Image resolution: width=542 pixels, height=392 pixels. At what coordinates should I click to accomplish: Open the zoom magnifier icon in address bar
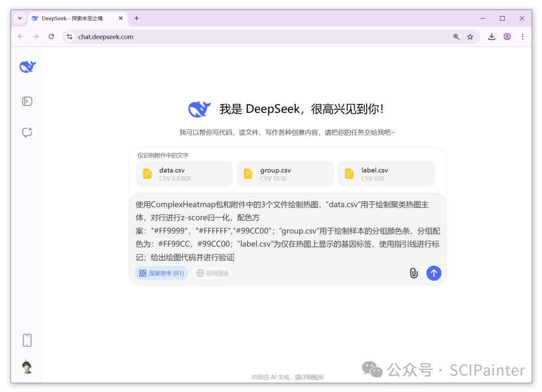(x=456, y=37)
